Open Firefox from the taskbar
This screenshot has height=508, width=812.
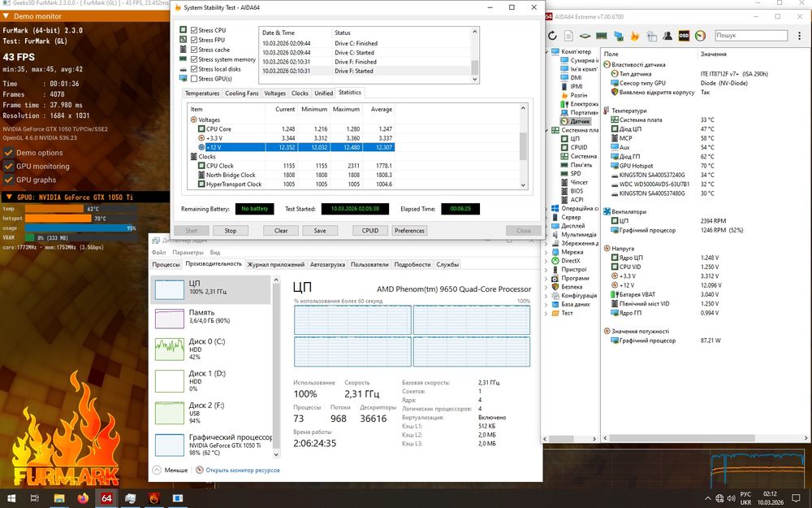(x=83, y=498)
